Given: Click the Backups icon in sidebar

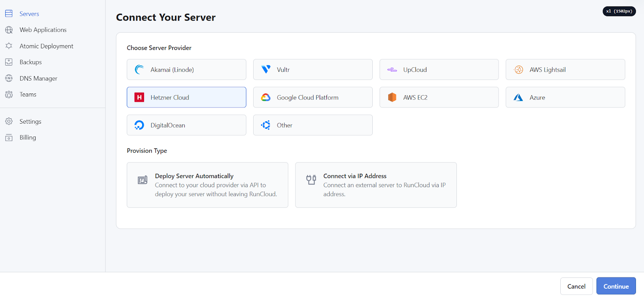Looking at the screenshot, I should tap(9, 62).
